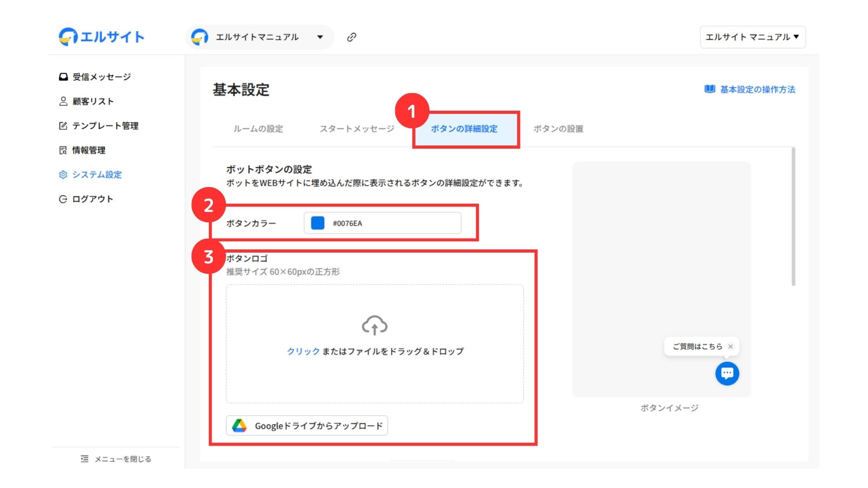The height and width of the screenshot is (488, 868).
Task: Switch to ルームの設定 tab
Action: pyautogui.click(x=258, y=129)
